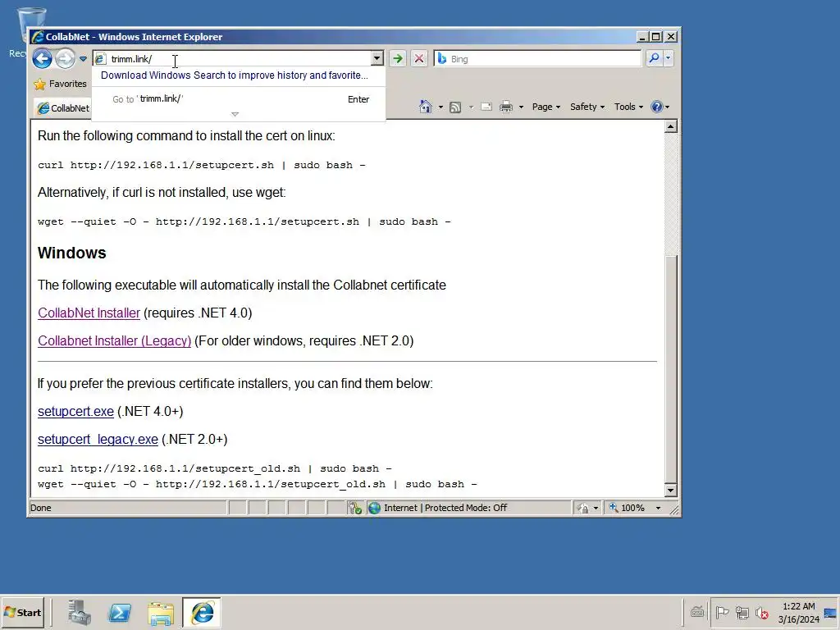Click the network tray icon
Screen dimensions: 840x630
[x=742, y=612]
